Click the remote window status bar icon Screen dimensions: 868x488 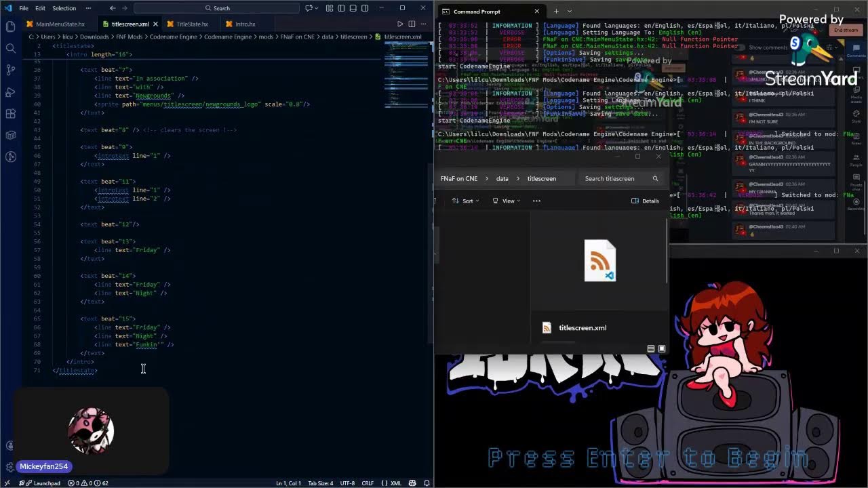7,483
